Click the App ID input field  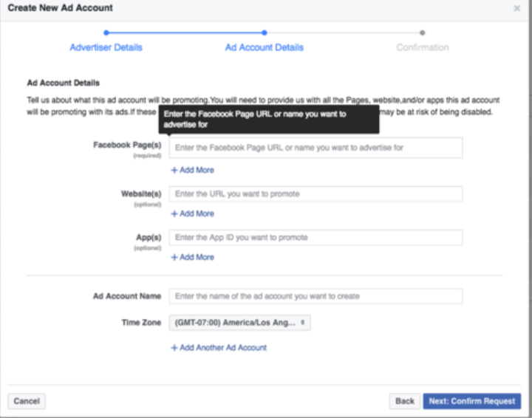[316, 237]
